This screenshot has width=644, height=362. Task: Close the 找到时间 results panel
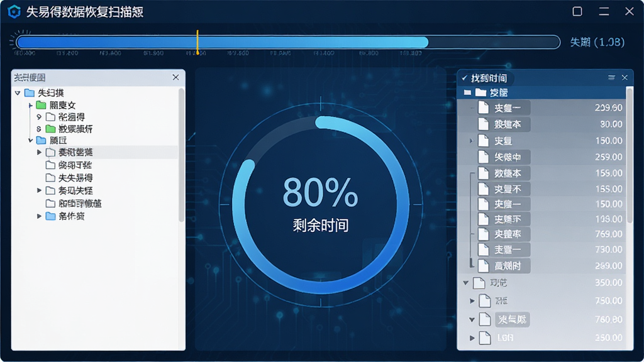(x=625, y=77)
